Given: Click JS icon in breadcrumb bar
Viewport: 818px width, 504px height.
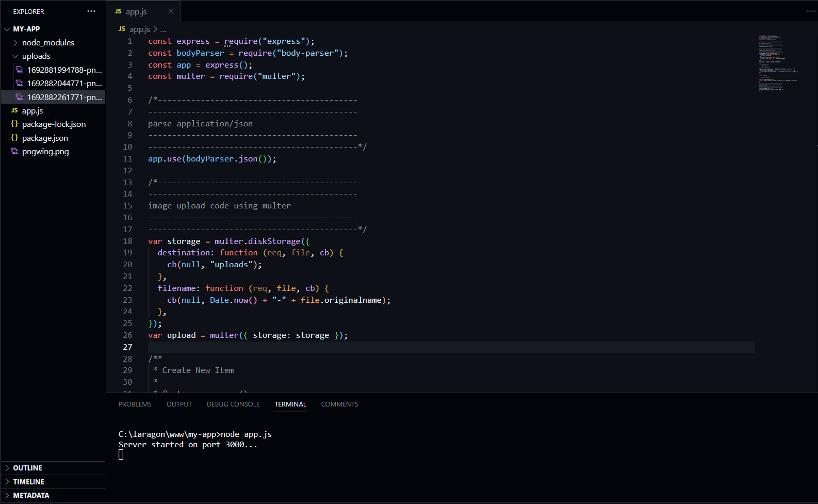Looking at the screenshot, I should (122, 29).
